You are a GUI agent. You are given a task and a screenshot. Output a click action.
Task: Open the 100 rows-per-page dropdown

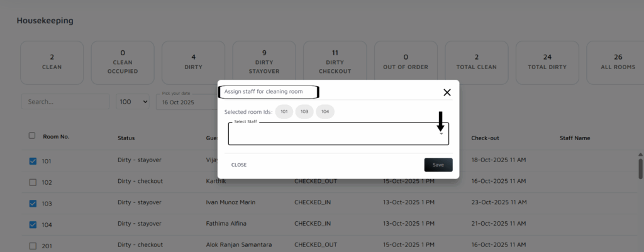click(x=133, y=102)
